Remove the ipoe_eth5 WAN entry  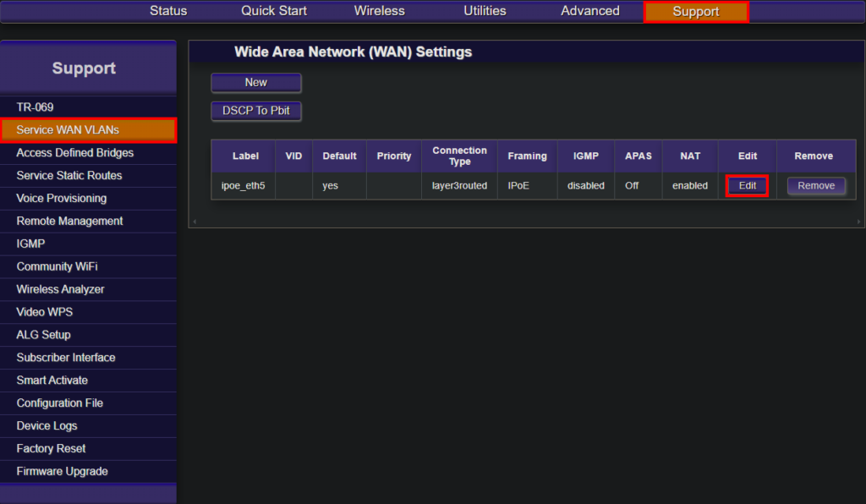pos(815,186)
